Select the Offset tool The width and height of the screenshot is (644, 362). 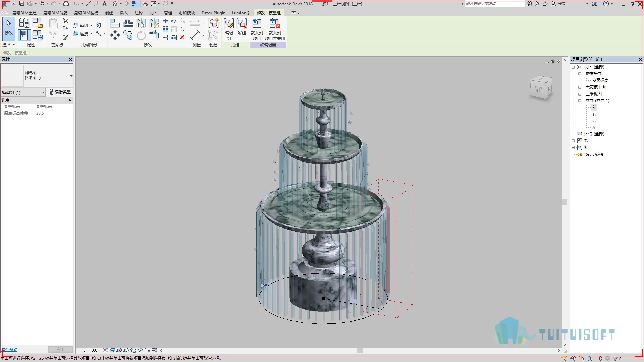pos(128,23)
